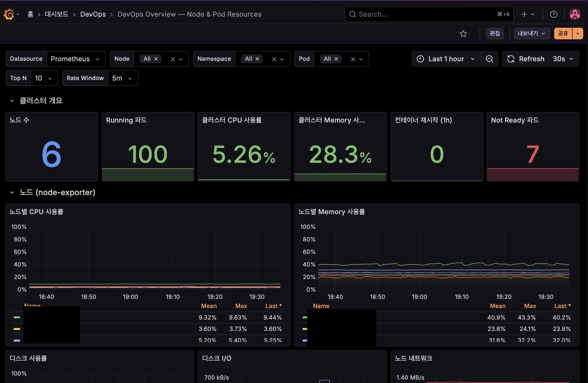
Task: Click the zoom out time range icon
Action: click(x=489, y=59)
